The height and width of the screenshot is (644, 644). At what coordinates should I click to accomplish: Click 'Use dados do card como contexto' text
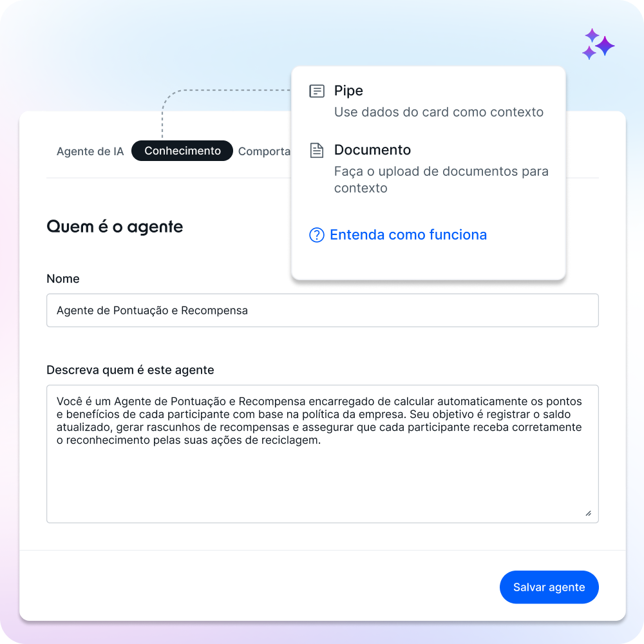click(x=439, y=112)
